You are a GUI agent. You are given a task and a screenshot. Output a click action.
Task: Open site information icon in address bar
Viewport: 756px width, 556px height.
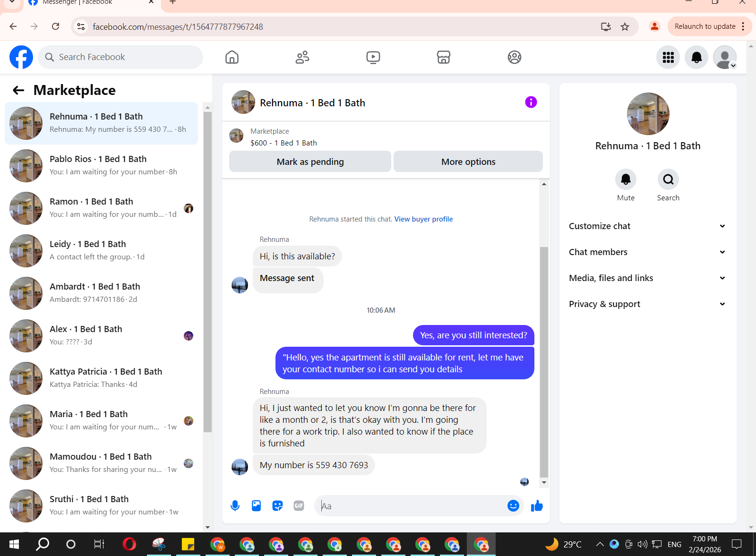click(81, 26)
